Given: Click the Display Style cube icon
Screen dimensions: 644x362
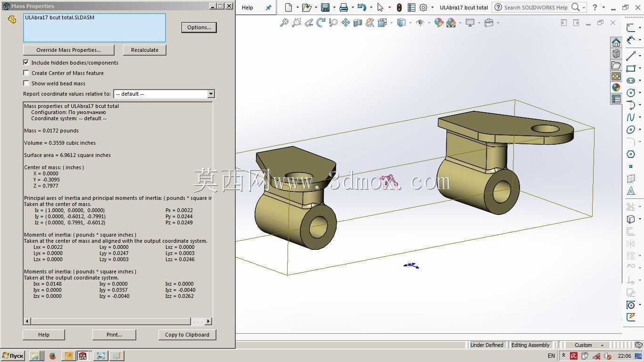Looking at the screenshot, I should pos(401,23).
